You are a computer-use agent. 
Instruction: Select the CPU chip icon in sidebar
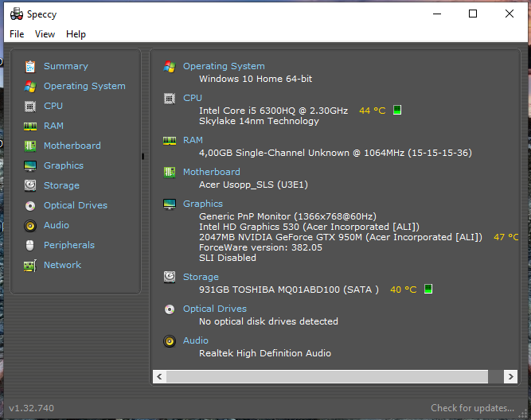coord(30,107)
